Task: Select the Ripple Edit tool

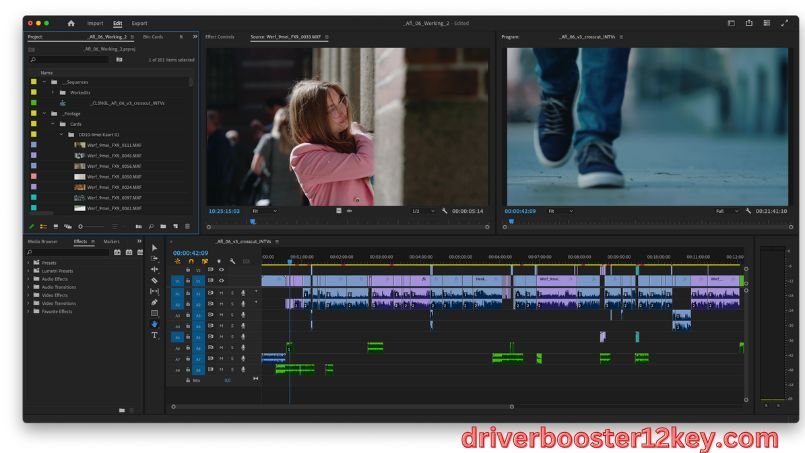Action: click(155, 269)
